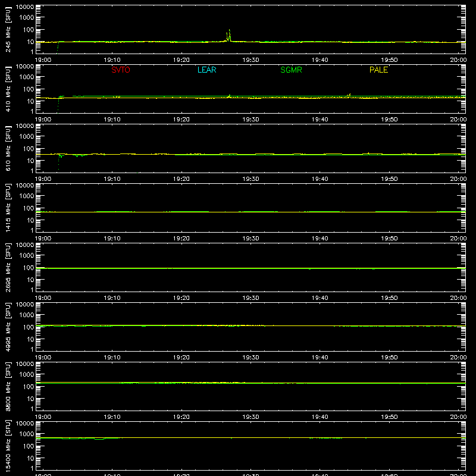Click the 19:50 tick label under 410 MHz plot
Screen dimensions: 476x476
tap(389, 120)
